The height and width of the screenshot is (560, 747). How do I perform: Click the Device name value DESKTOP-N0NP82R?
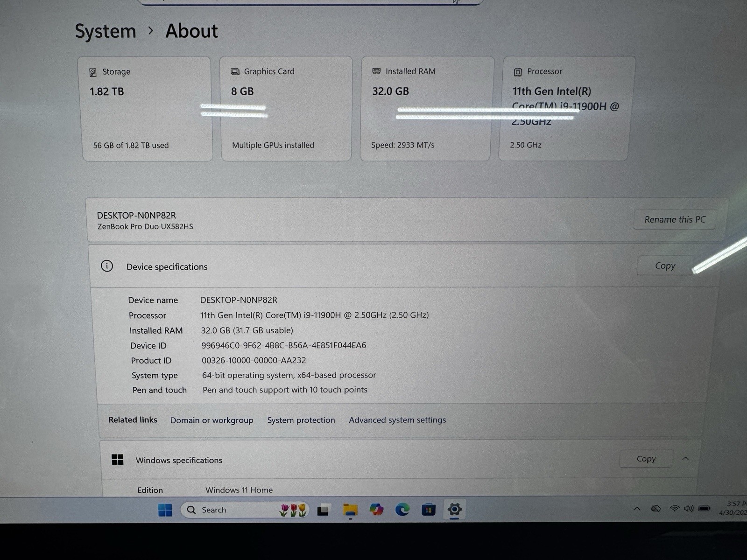tap(239, 300)
